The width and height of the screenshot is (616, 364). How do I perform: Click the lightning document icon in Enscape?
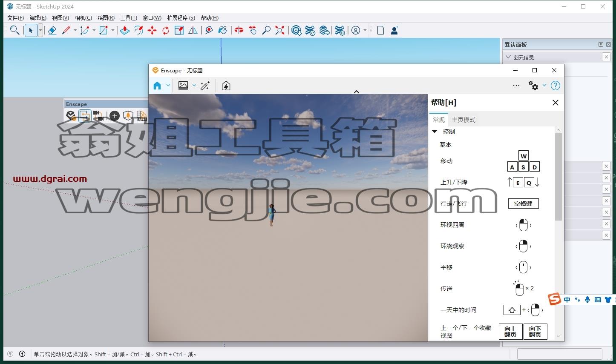click(226, 86)
